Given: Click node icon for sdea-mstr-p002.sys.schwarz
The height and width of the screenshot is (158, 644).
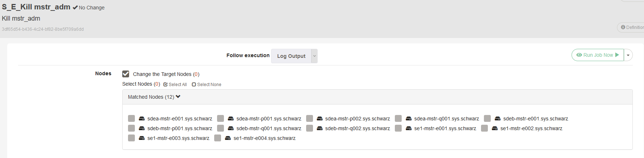Looking at the screenshot, I should [319, 119].
